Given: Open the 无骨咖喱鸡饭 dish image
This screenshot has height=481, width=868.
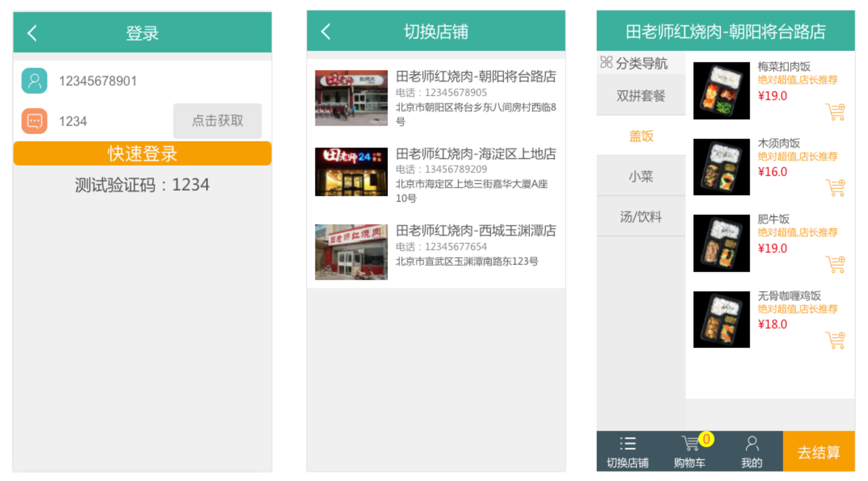Looking at the screenshot, I should 722,320.
